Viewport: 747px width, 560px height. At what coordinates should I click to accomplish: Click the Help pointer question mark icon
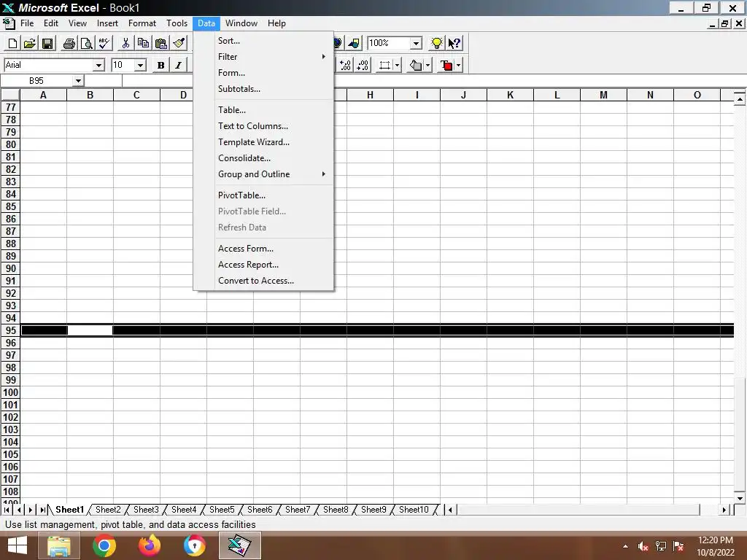(454, 43)
